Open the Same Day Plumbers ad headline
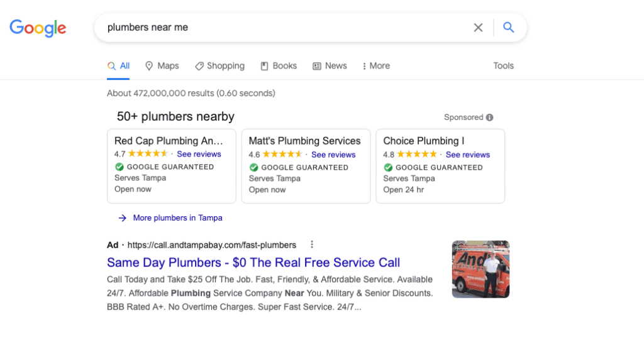The image size is (644, 338). [x=253, y=263]
